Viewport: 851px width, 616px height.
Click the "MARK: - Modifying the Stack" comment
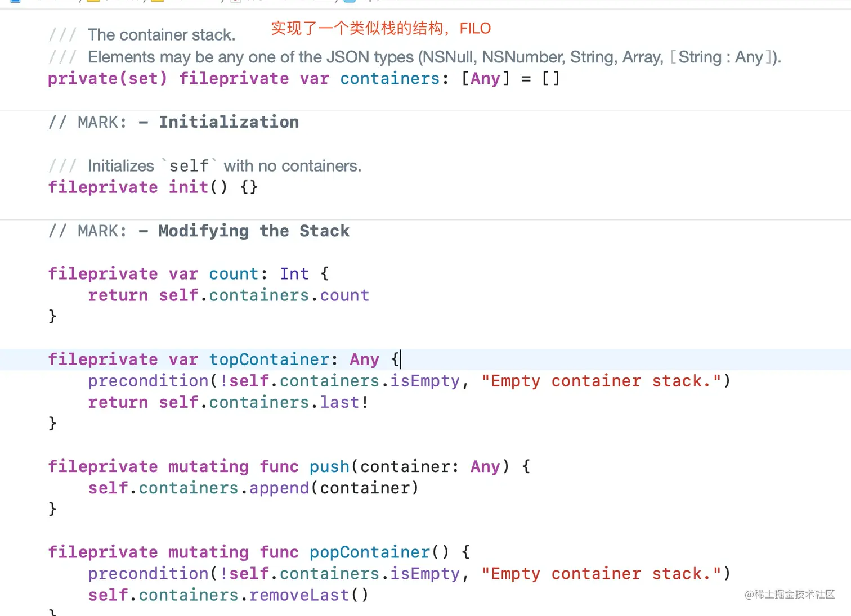pos(199,231)
